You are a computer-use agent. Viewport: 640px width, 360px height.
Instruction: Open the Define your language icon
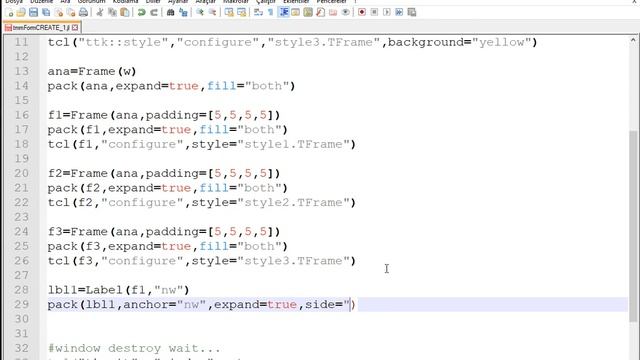pyautogui.click(x=296, y=12)
